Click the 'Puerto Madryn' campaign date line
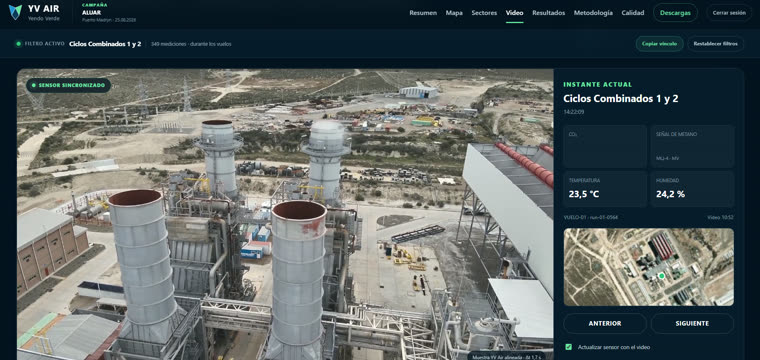The image size is (760, 360). tap(109, 20)
